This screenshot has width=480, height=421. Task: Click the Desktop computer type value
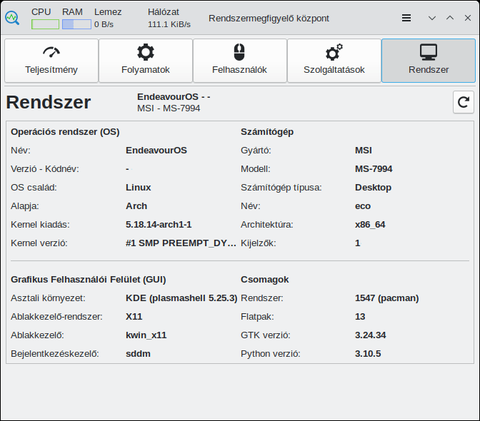pyautogui.click(x=373, y=187)
